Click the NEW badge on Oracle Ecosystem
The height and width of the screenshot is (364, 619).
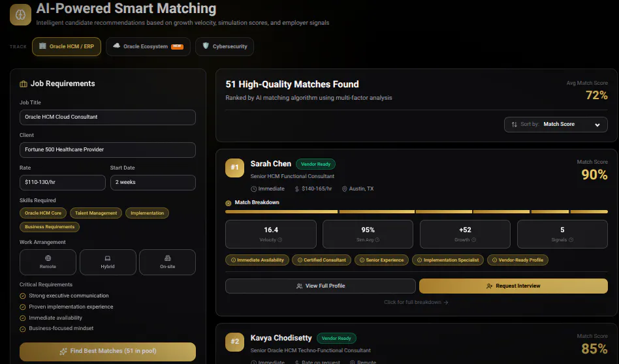click(x=177, y=46)
